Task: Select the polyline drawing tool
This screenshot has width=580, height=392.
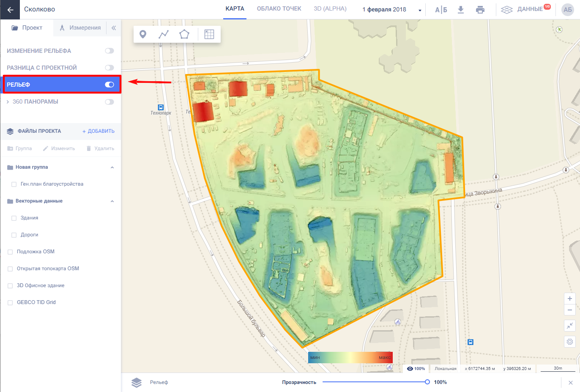Action: pos(164,34)
